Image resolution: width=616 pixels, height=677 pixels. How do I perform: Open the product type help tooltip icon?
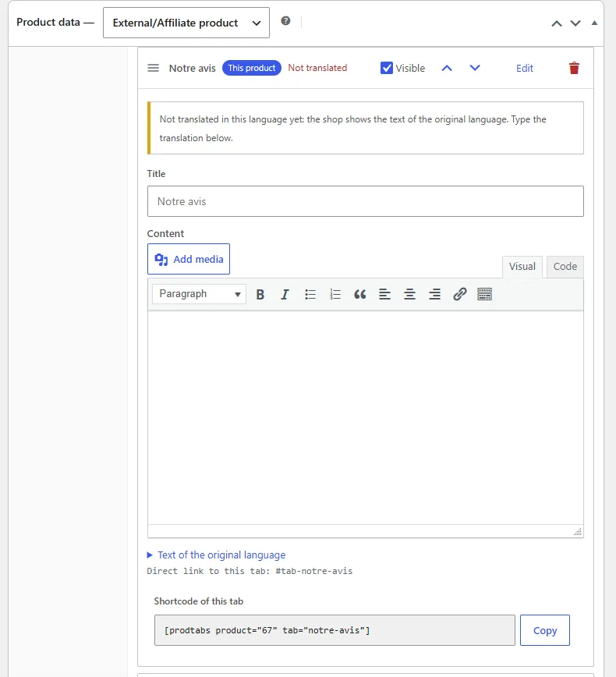pos(285,21)
